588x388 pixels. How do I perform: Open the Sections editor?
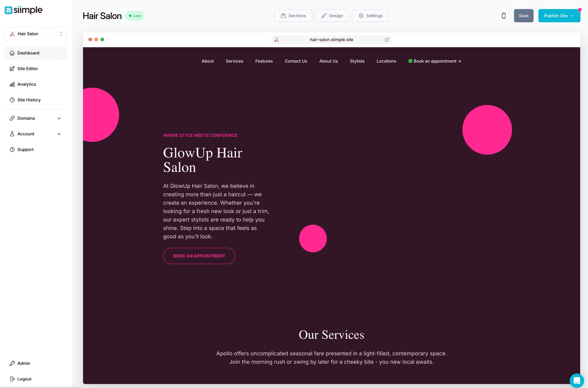pyautogui.click(x=293, y=16)
